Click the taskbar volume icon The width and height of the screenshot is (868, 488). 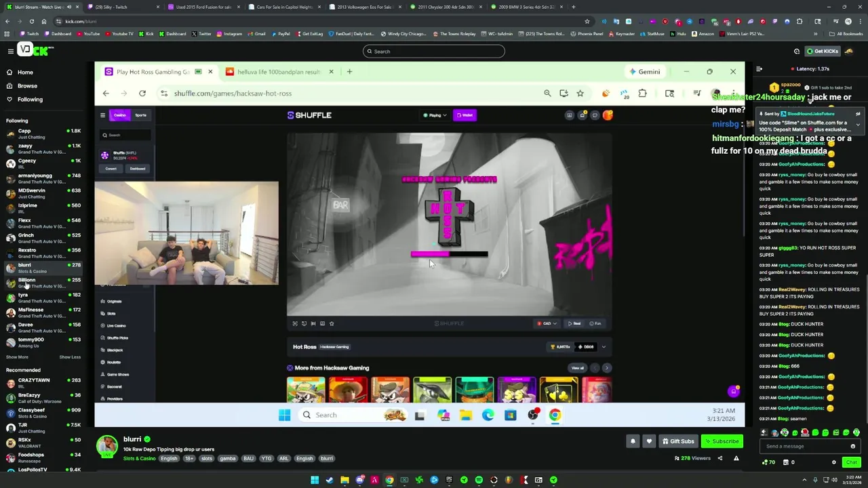click(x=834, y=480)
